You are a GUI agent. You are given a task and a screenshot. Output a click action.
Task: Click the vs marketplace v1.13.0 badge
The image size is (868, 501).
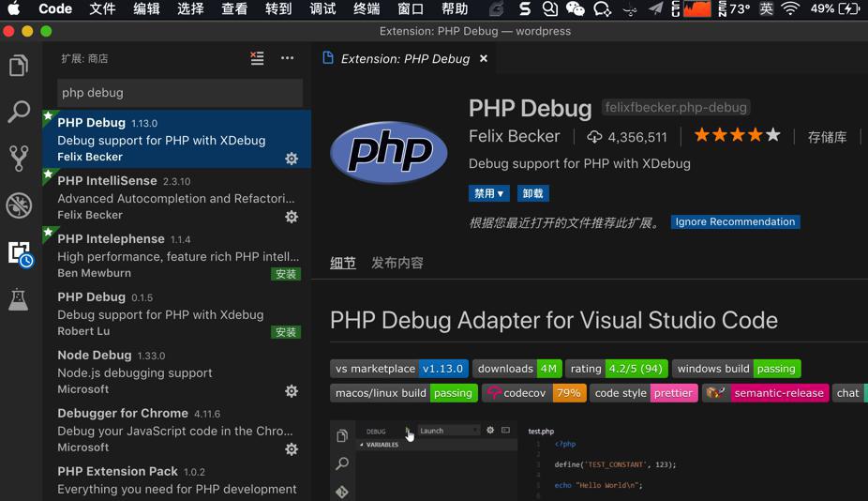click(x=399, y=369)
